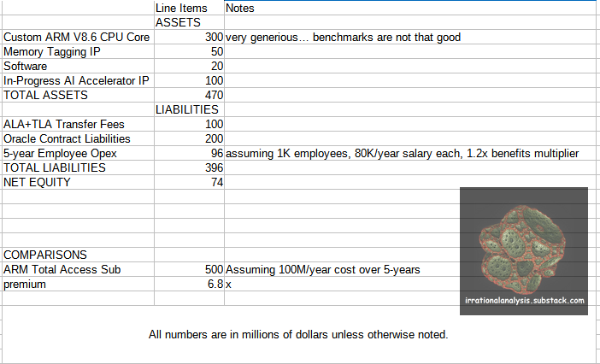Select the 'ALA+TLA Transfer Fees' cell
Screen dimensions: 600x364
coord(78,124)
